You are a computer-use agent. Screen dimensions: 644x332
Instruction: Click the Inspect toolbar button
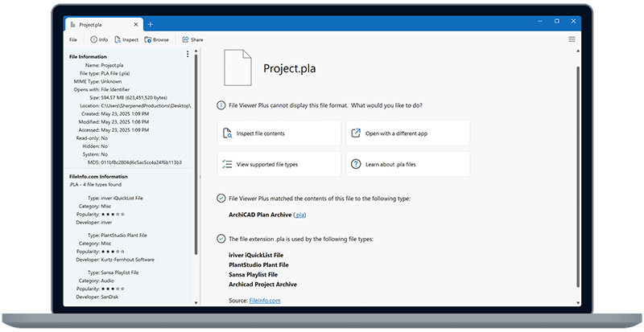click(126, 40)
